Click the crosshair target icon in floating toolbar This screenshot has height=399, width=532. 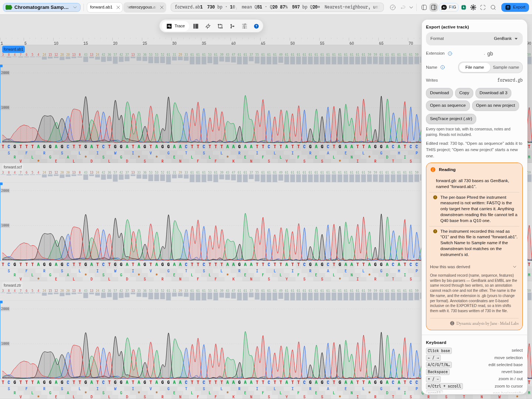click(208, 26)
